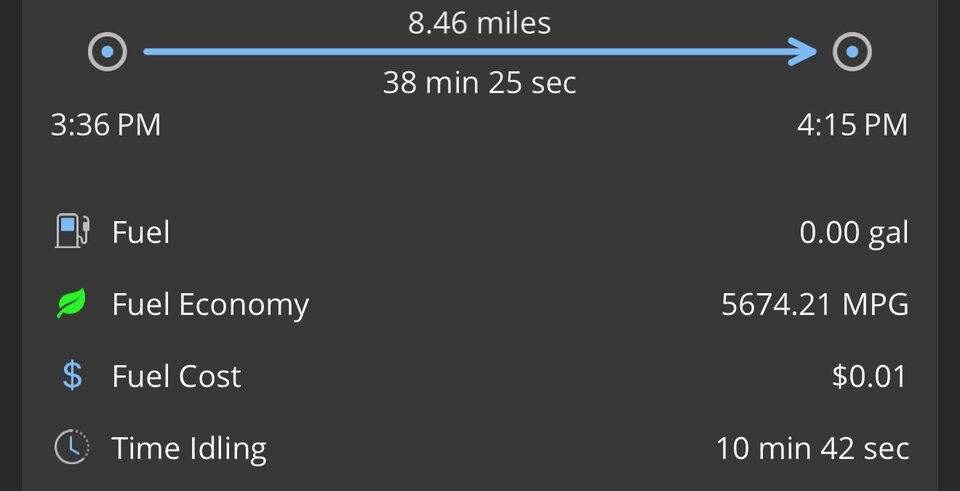Click the gas pump Fuel icon
Image resolution: width=960 pixels, height=491 pixels.
point(72,232)
